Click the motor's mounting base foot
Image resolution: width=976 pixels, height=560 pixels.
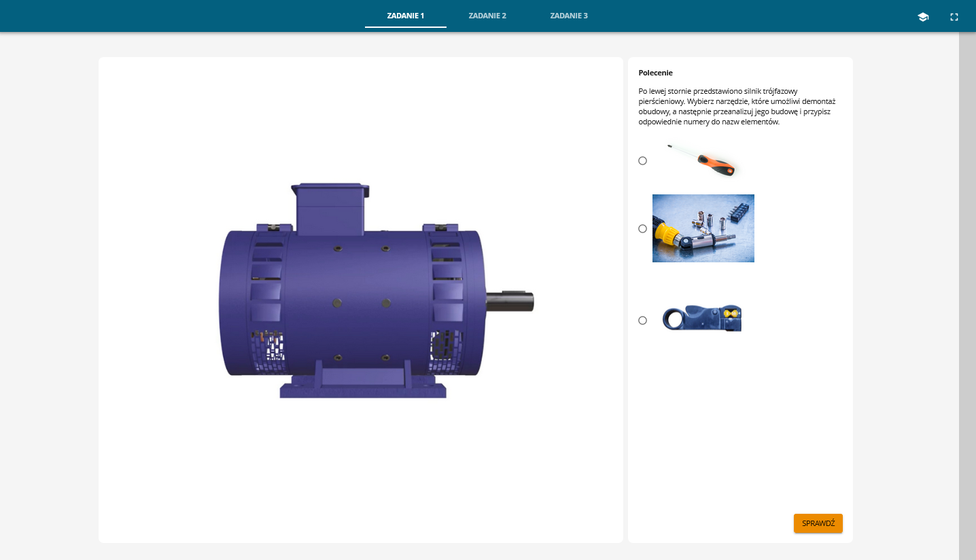[363, 387]
